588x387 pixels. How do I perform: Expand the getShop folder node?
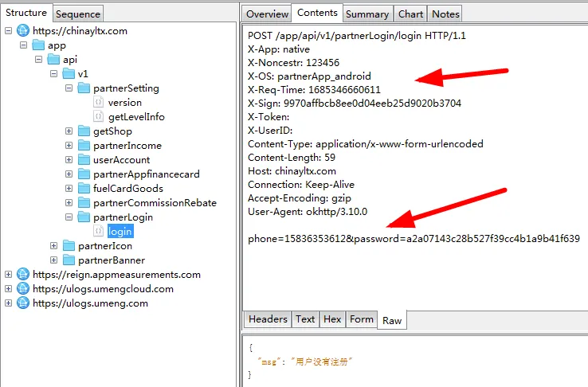pos(69,131)
